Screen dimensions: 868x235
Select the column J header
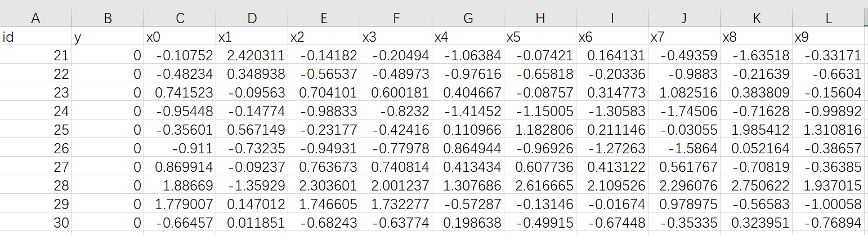coord(683,19)
